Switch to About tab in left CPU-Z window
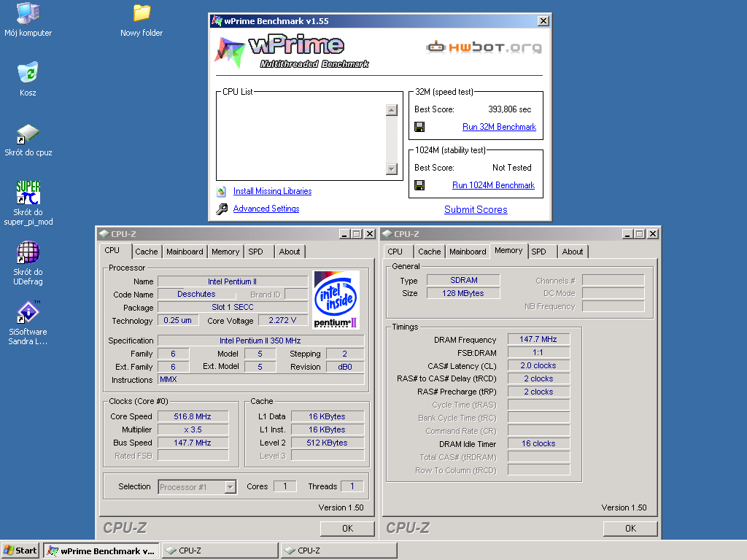The height and width of the screenshot is (560, 747). [290, 252]
